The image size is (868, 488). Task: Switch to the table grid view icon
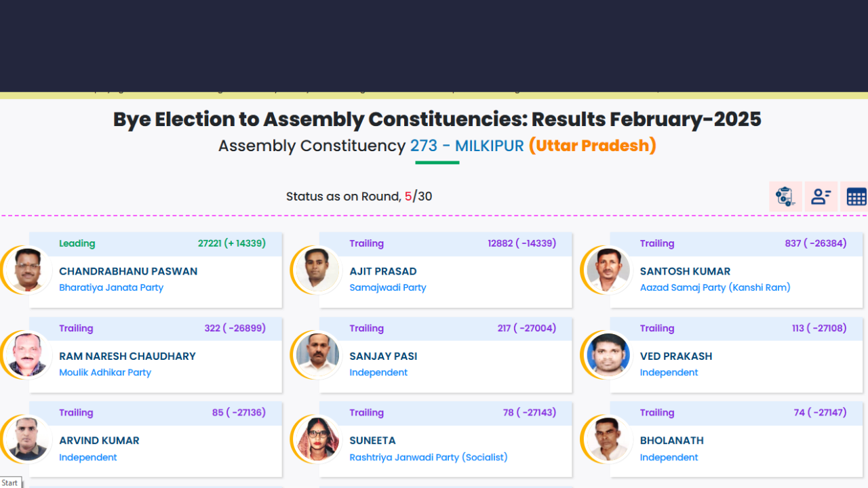(856, 197)
